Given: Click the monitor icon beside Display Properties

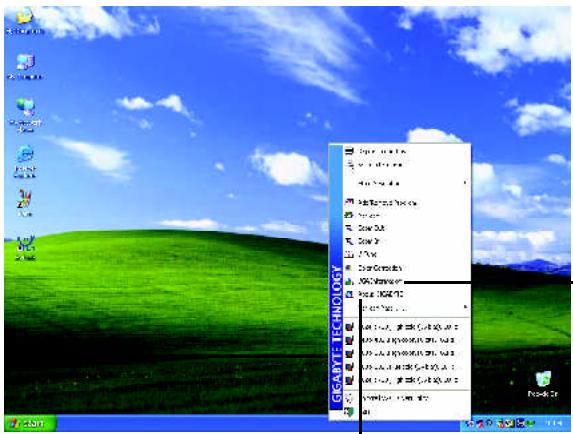Looking at the screenshot, I should tap(349, 151).
